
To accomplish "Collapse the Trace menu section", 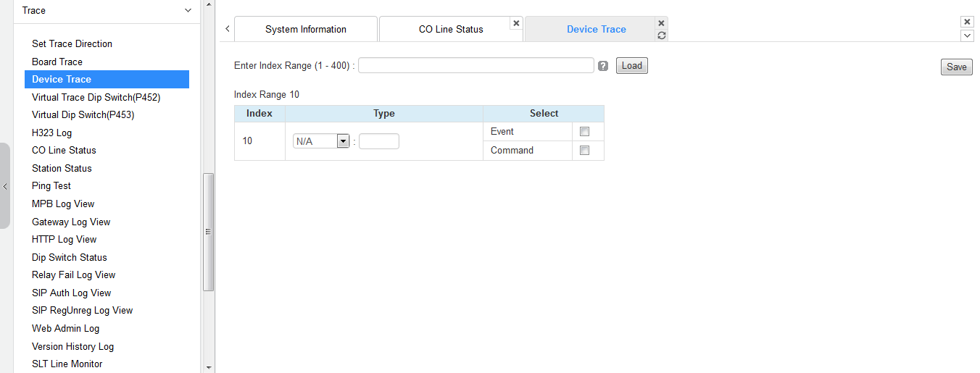I will [x=188, y=11].
